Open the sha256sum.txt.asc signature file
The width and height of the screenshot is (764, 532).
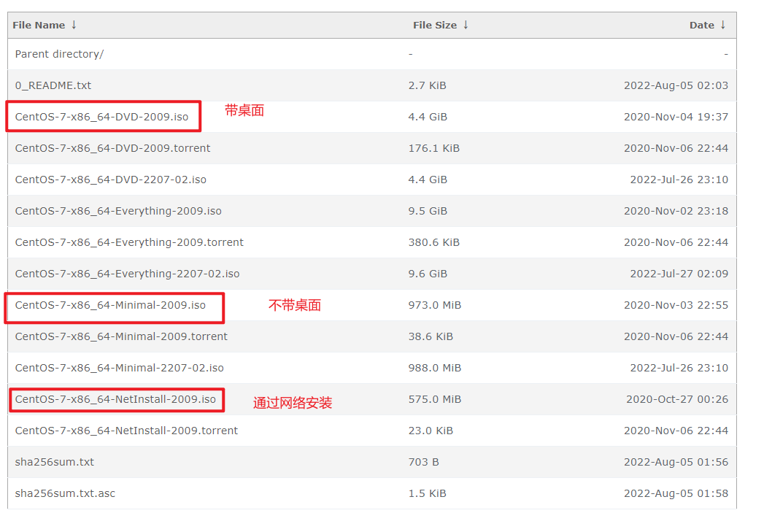click(x=65, y=493)
